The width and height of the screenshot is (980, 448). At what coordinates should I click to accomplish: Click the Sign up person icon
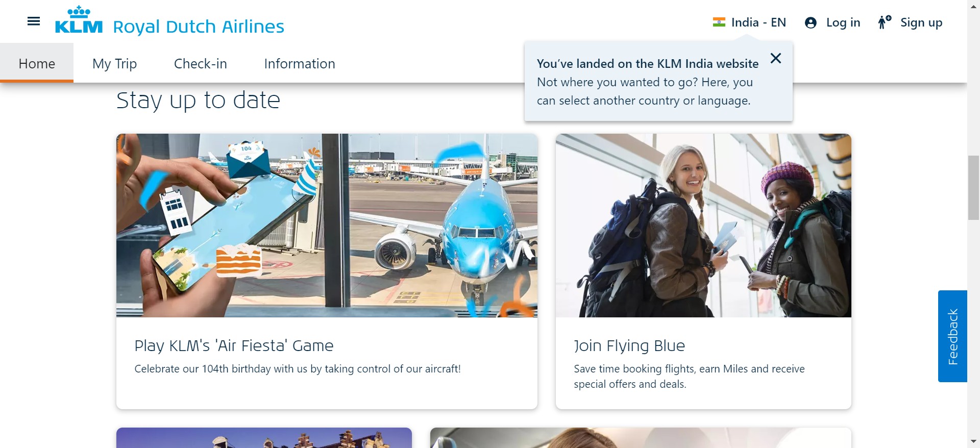click(x=884, y=22)
